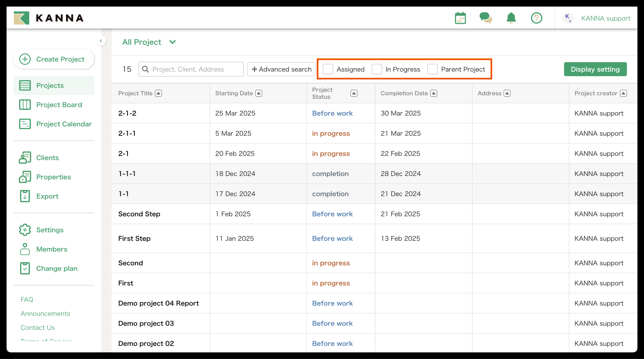The height and width of the screenshot is (359, 644).
Task: Open the FAQ link
Action: tap(27, 299)
